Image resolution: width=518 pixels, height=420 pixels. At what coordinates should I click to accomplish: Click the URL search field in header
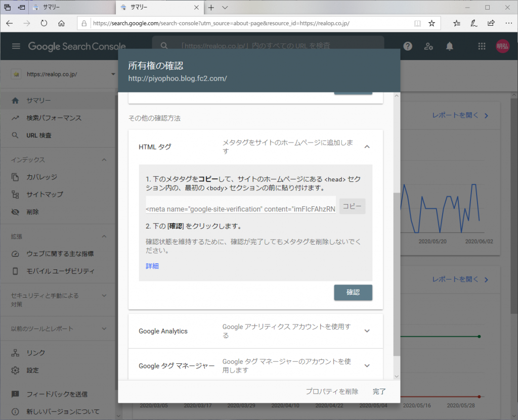pyautogui.click(x=268, y=46)
